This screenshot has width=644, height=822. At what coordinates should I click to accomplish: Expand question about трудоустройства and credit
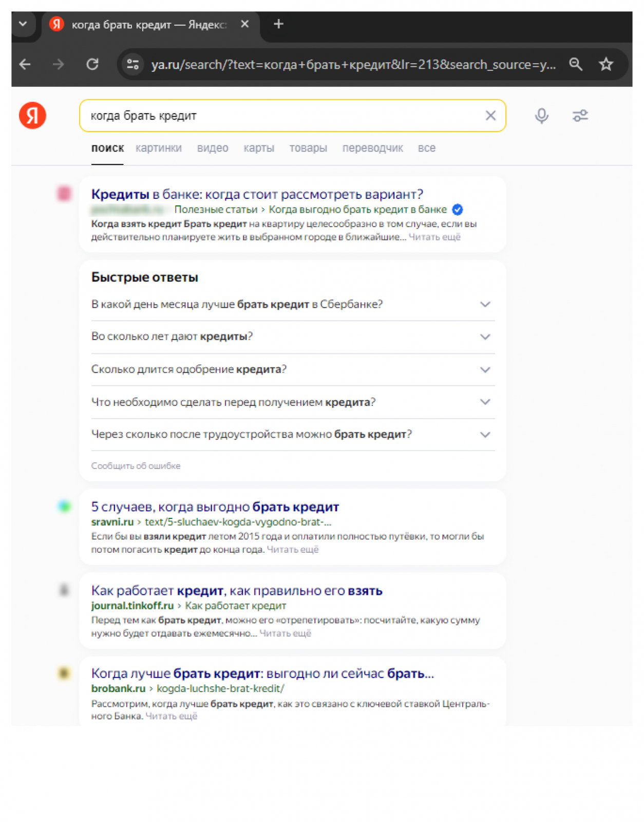485,435
